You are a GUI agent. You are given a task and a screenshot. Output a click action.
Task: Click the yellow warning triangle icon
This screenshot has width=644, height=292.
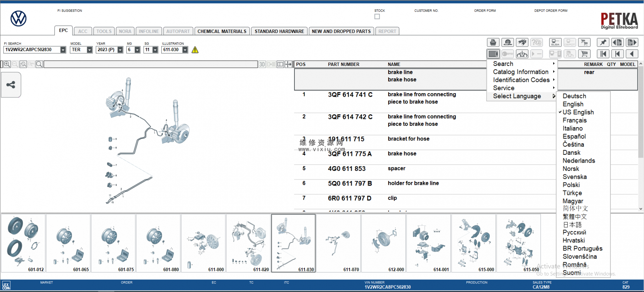pos(195,50)
